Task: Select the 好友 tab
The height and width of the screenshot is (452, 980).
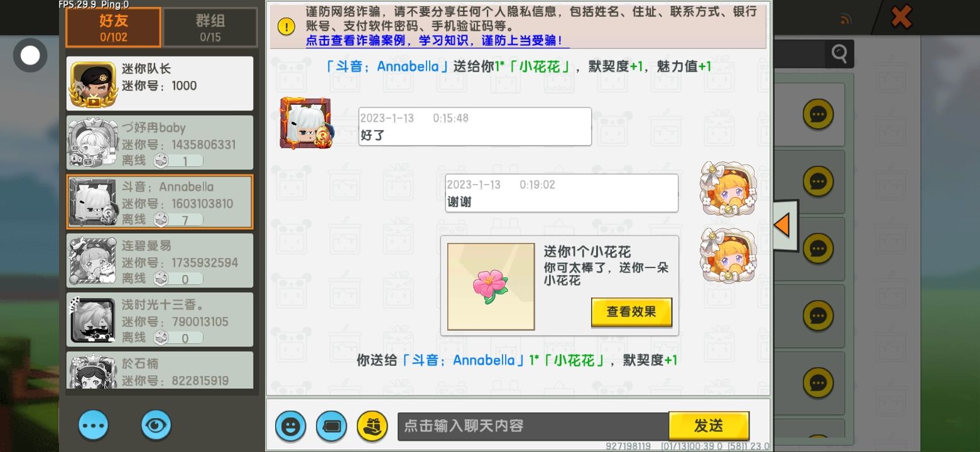Action: click(114, 28)
